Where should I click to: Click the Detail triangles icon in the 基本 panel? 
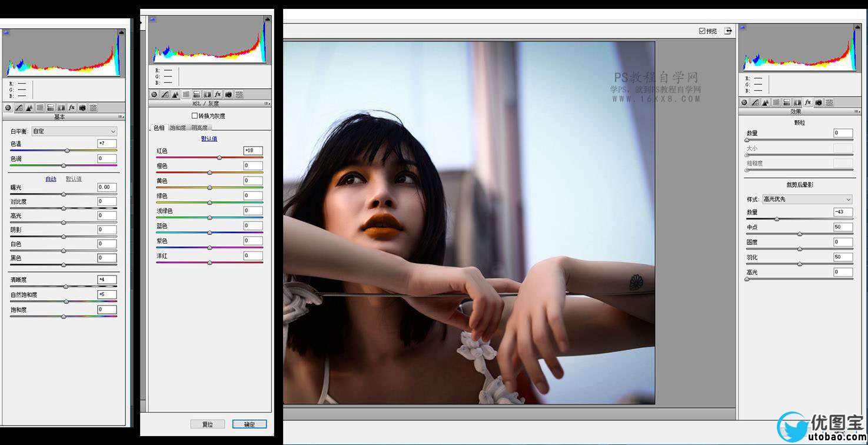(29, 108)
